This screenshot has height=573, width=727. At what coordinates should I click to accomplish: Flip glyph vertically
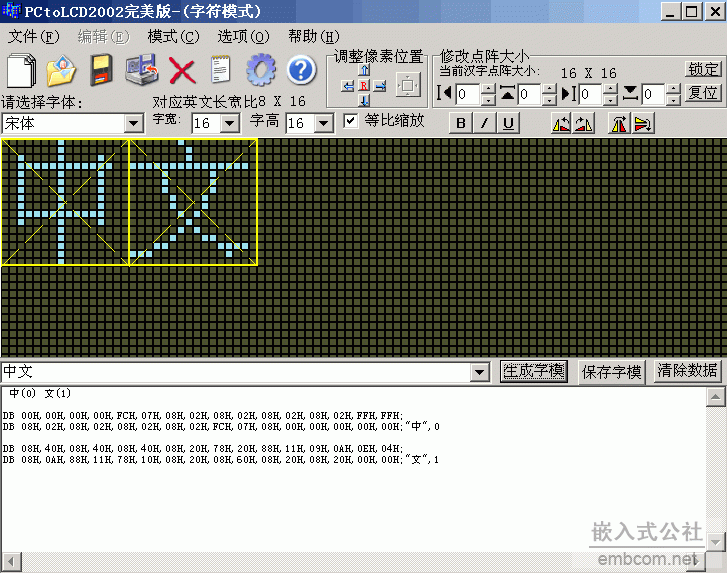(643, 123)
